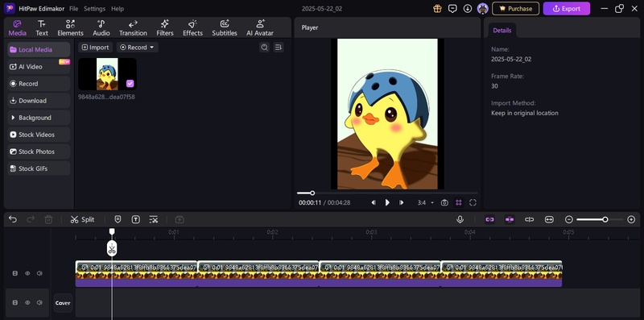Click the Cover button on timeline

(63, 303)
